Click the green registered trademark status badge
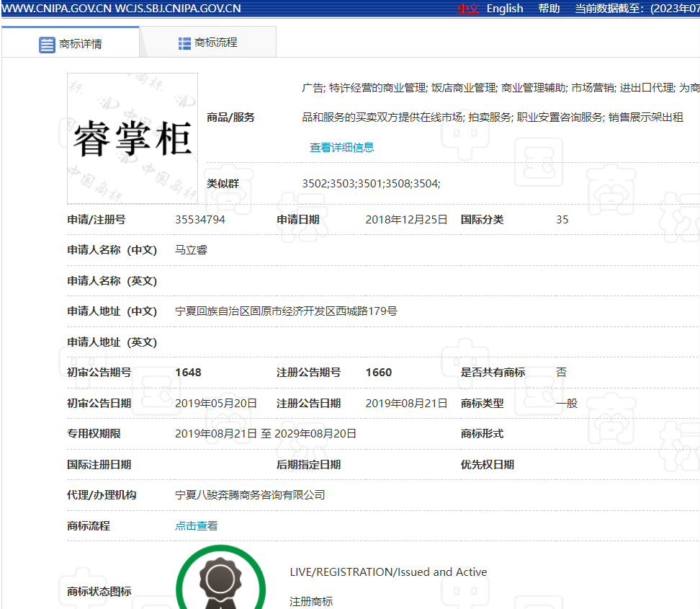 click(215, 579)
